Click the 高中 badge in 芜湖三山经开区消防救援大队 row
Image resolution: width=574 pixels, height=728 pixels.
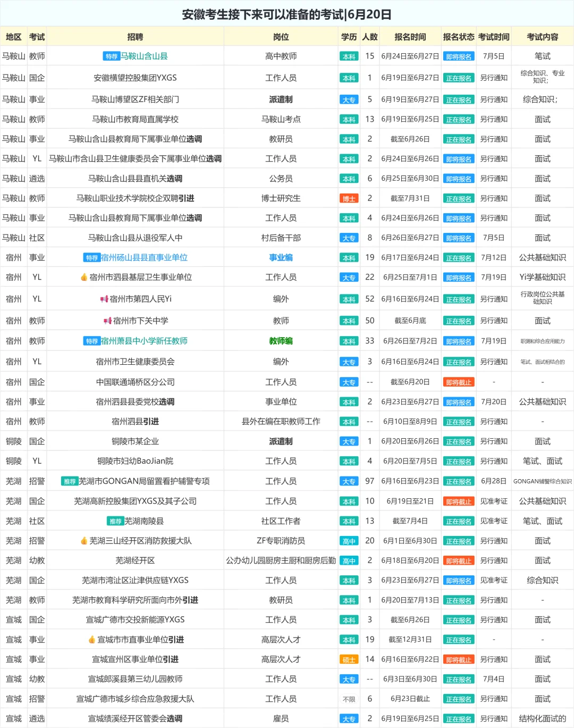click(349, 541)
